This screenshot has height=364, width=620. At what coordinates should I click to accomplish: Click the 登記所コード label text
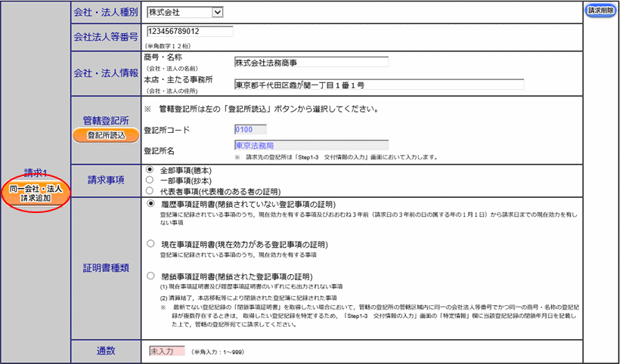pyautogui.click(x=166, y=130)
